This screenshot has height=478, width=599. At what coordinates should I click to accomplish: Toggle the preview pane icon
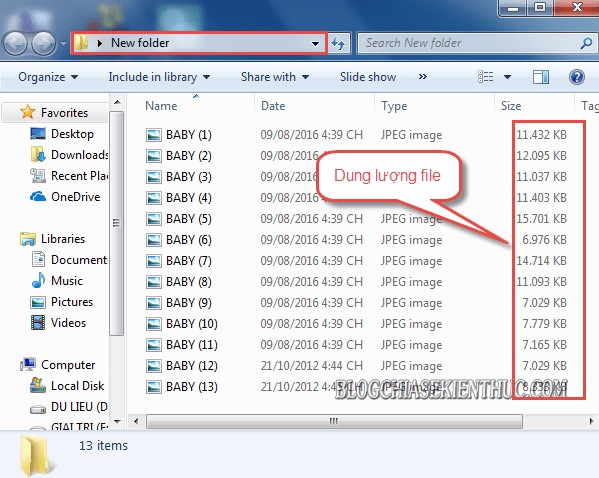(x=541, y=77)
